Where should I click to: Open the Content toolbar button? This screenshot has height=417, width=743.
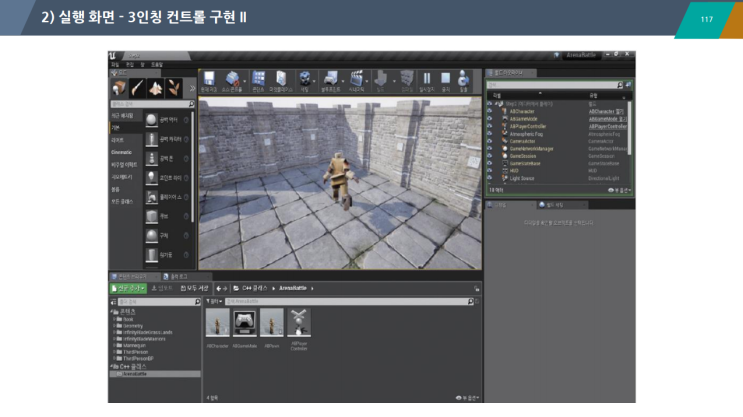click(x=258, y=79)
